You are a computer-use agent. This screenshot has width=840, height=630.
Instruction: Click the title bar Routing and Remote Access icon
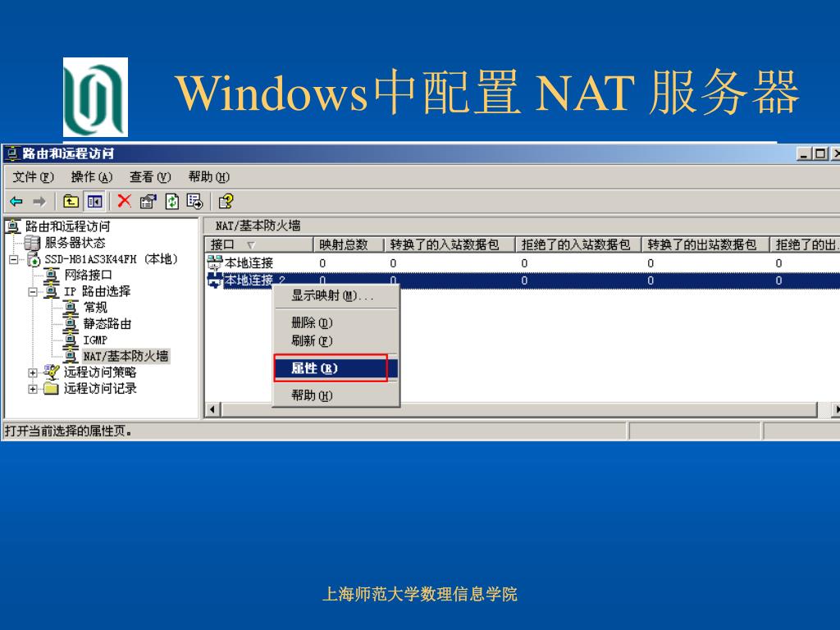13,153
